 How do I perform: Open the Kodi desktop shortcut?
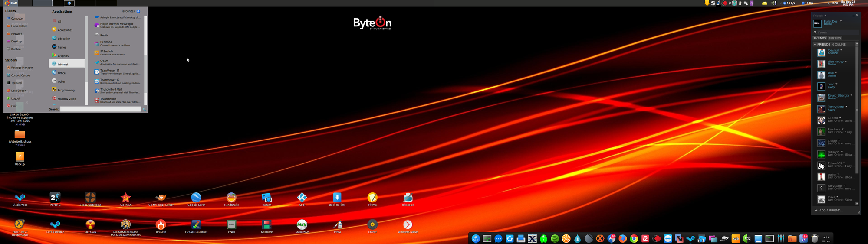[302, 198]
